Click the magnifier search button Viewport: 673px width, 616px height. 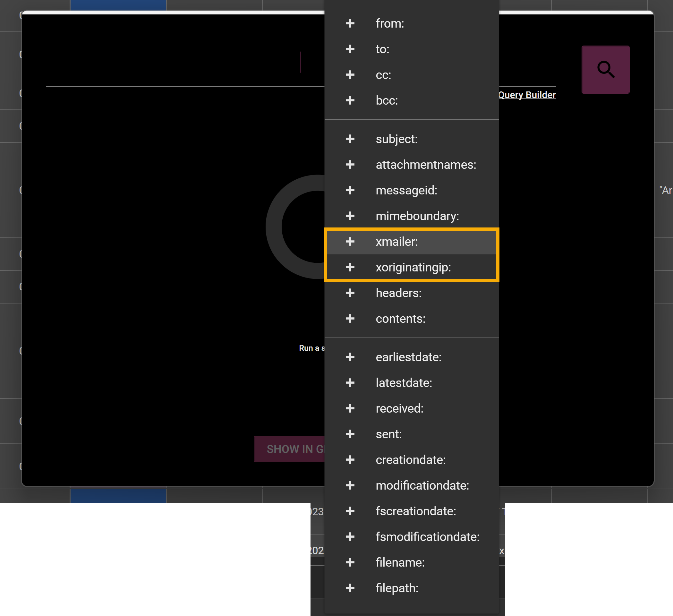coord(605,69)
